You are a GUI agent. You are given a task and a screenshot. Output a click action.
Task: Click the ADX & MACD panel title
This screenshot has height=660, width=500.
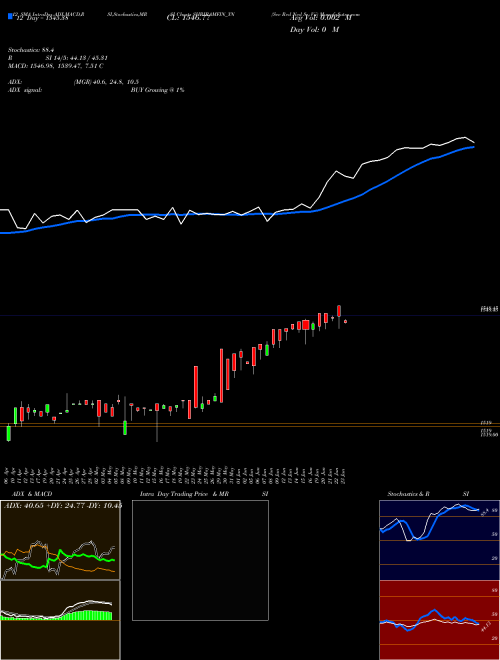click(x=32, y=494)
